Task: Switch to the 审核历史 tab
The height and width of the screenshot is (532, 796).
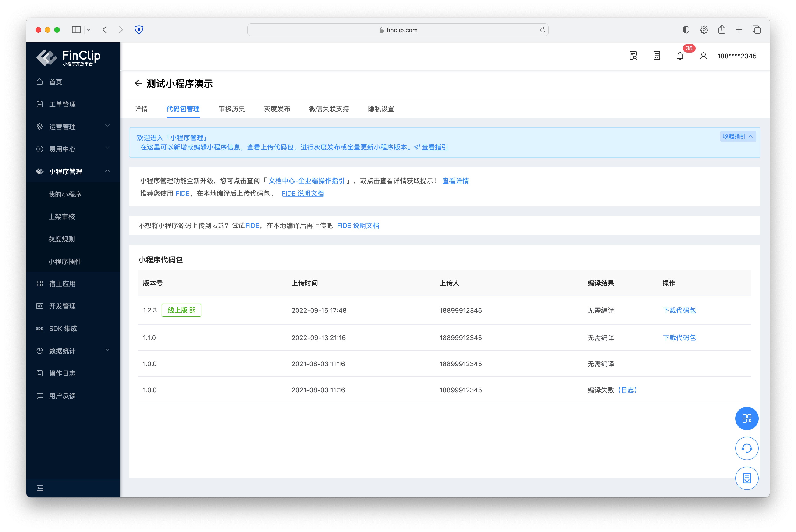Action: tap(231, 109)
